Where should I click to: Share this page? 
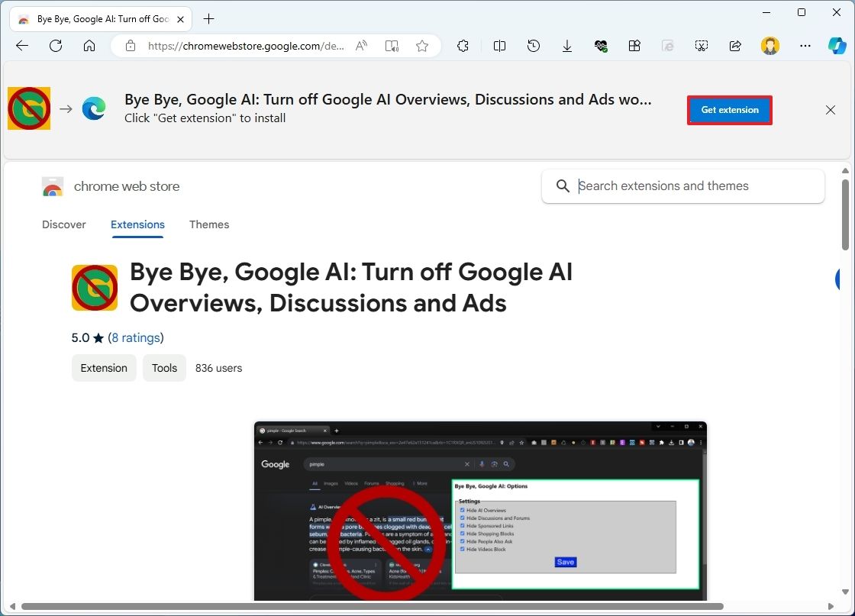735,46
